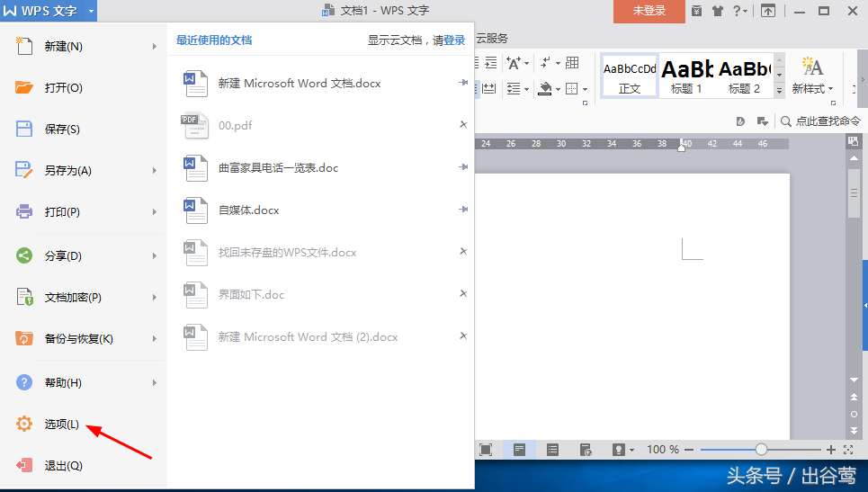
Task: Open recent file 曲富家具电话一览表.doc
Action: 278,167
